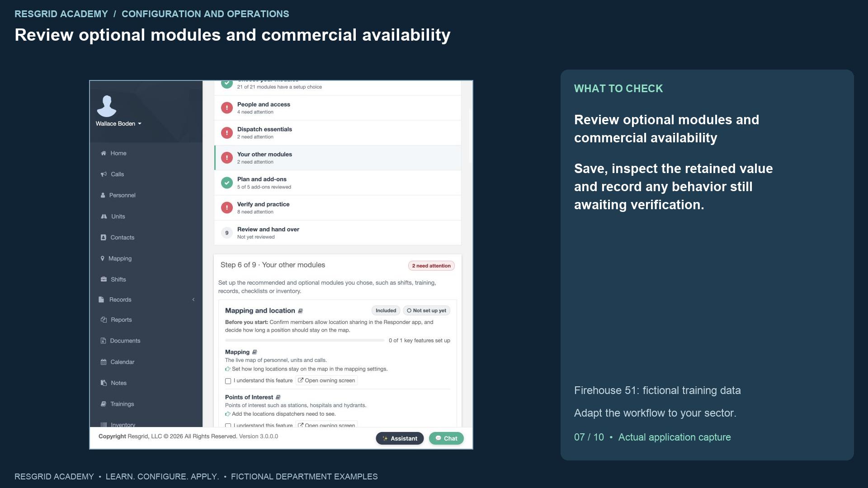Click the Units label in the sidebar
Viewport: 868px width, 488px height.
click(x=118, y=216)
